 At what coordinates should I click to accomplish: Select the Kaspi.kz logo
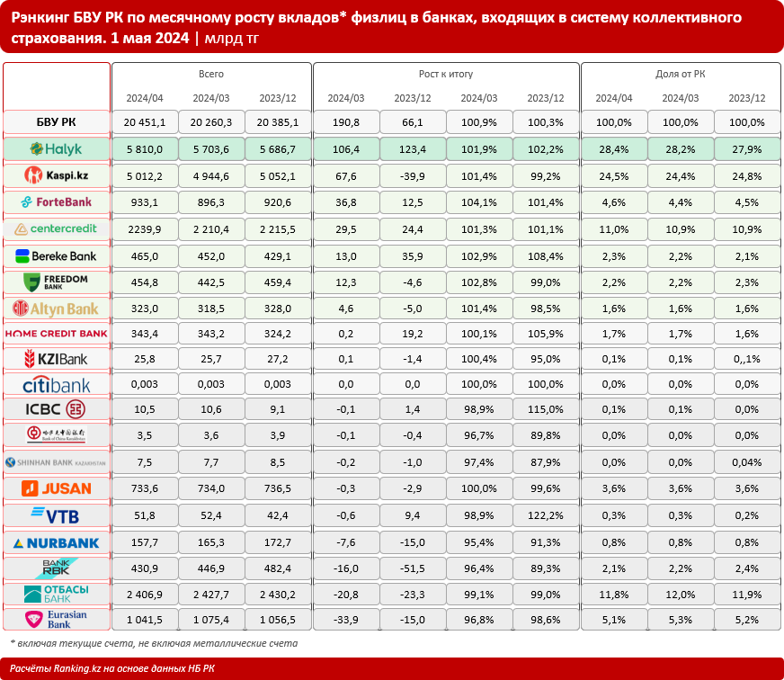[56, 175]
